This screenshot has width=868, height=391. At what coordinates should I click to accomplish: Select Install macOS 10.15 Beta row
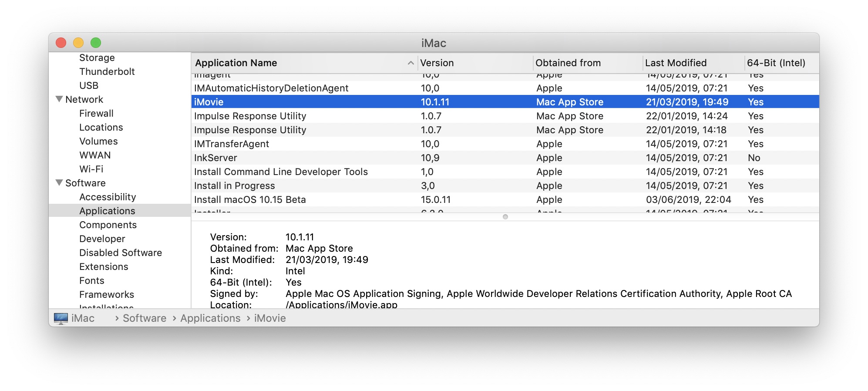(x=505, y=199)
